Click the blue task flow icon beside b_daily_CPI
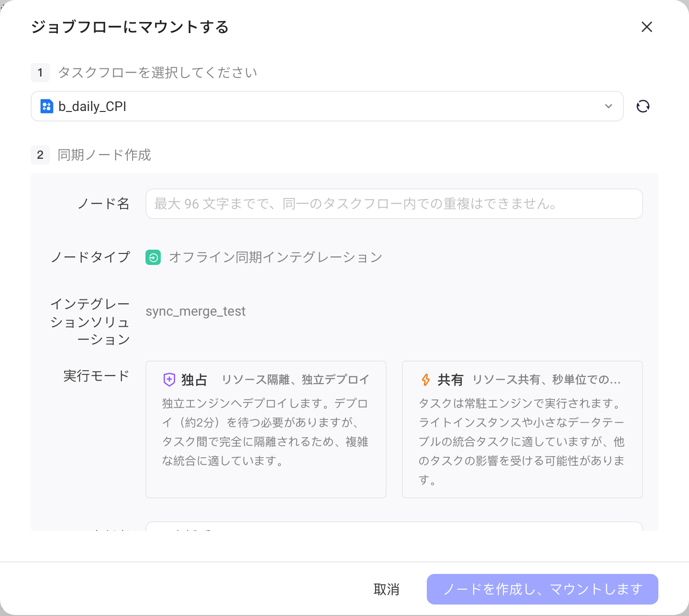 click(47, 106)
